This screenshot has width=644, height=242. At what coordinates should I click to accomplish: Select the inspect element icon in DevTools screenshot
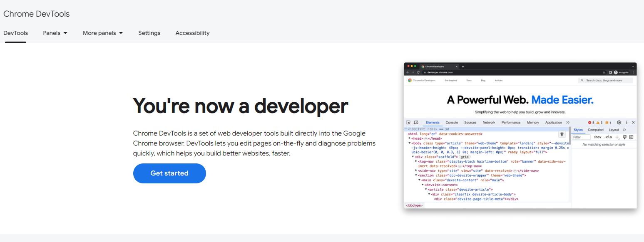(408, 123)
